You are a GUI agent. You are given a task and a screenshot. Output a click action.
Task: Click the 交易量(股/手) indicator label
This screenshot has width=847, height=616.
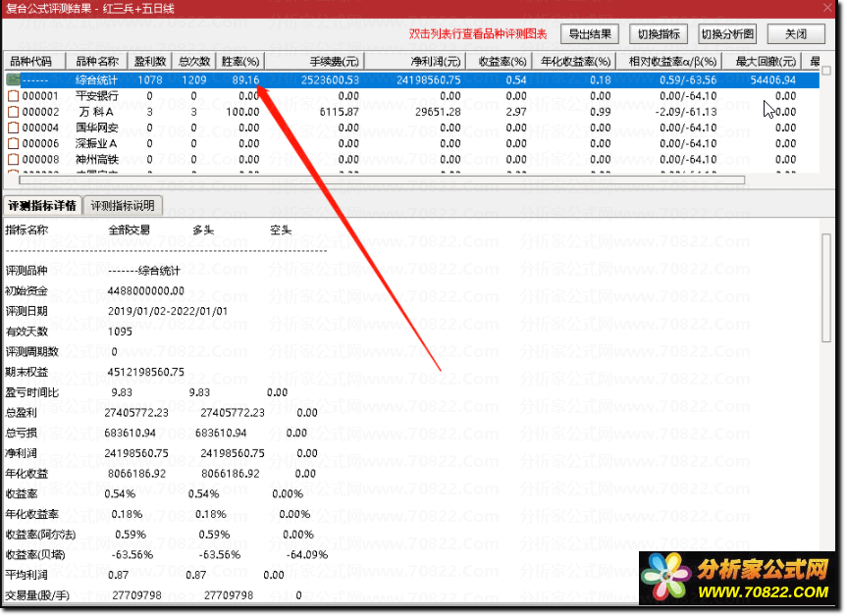(x=36, y=595)
